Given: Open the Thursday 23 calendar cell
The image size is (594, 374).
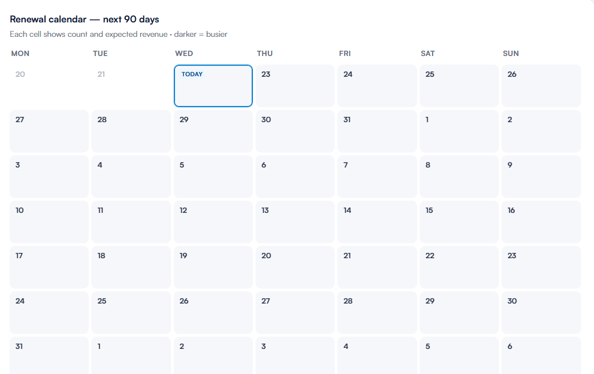Looking at the screenshot, I should coord(295,86).
